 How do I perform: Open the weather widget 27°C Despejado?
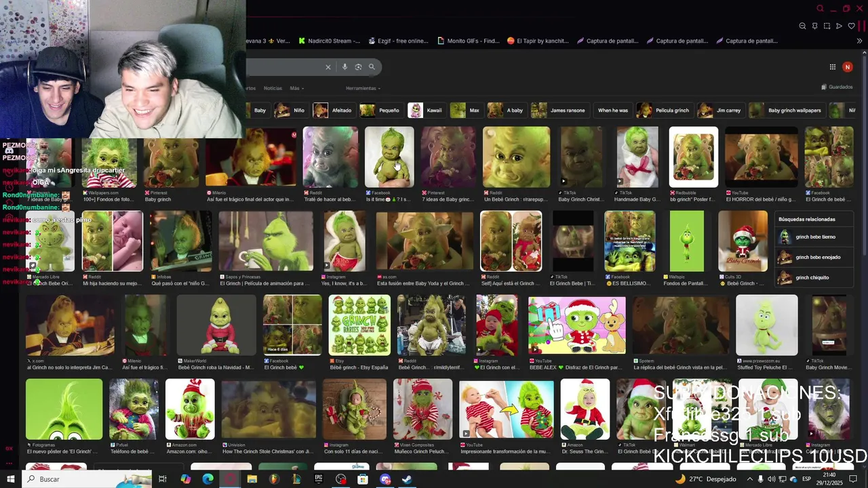tap(705, 479)
